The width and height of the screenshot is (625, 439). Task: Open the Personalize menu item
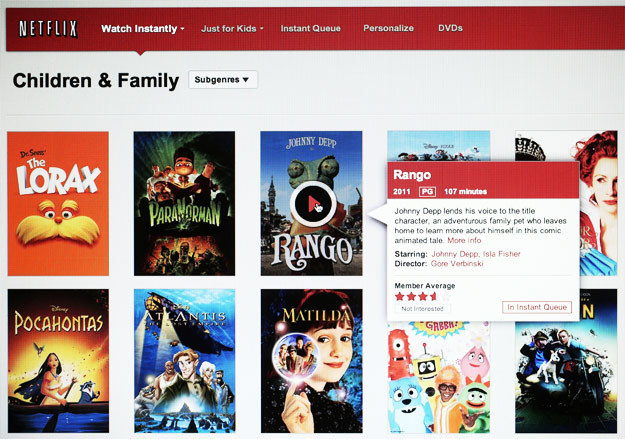click(x=388, y=28)
